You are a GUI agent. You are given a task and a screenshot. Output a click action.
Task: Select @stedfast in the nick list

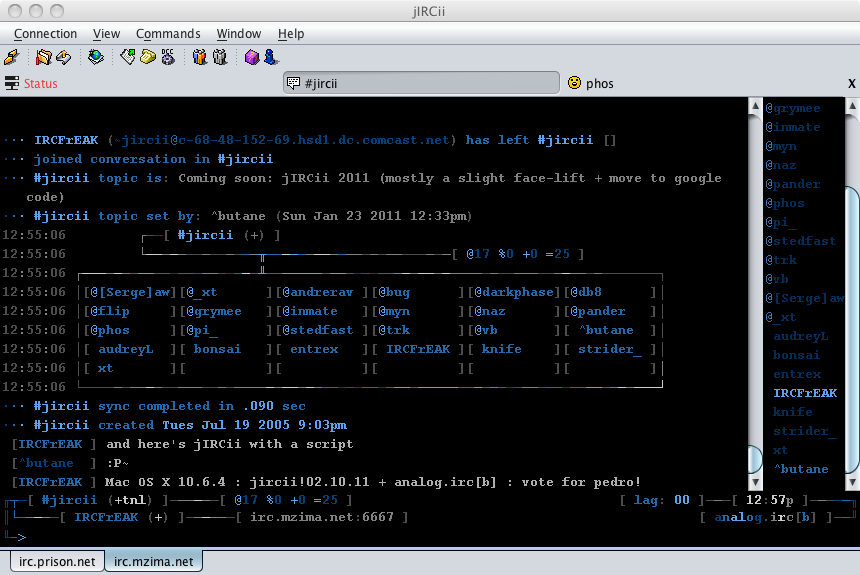tap(800, 241)
